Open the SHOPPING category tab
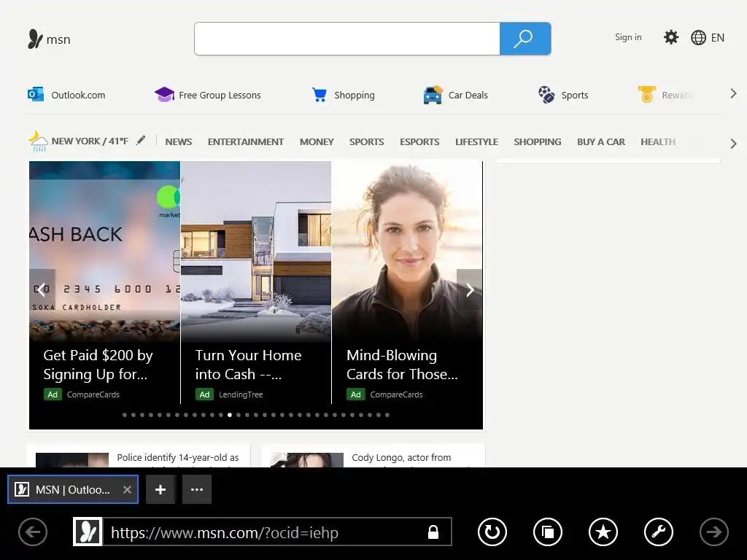747x560 pixels. 538,142
